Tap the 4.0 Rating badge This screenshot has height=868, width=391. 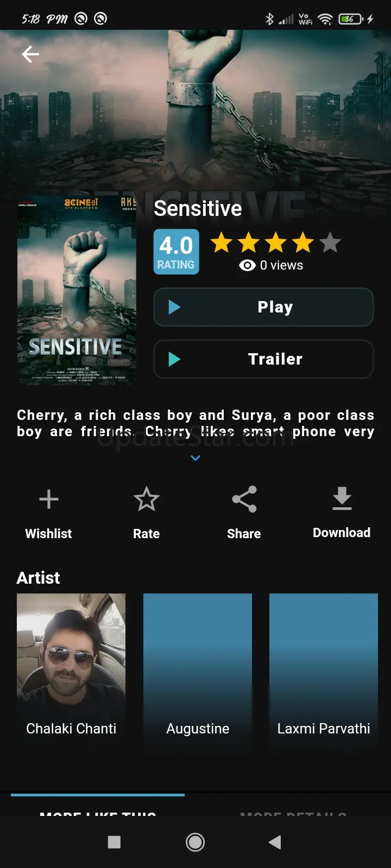(176, 252)
